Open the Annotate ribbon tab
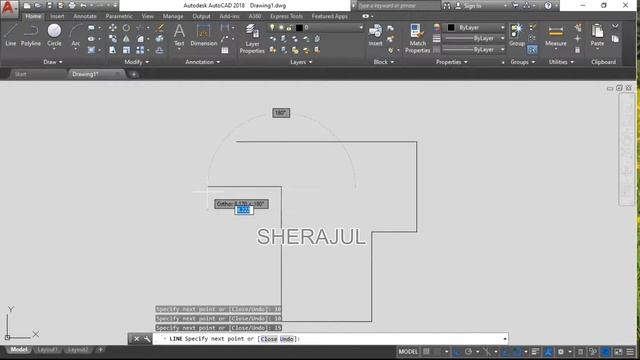 [84, 16]
